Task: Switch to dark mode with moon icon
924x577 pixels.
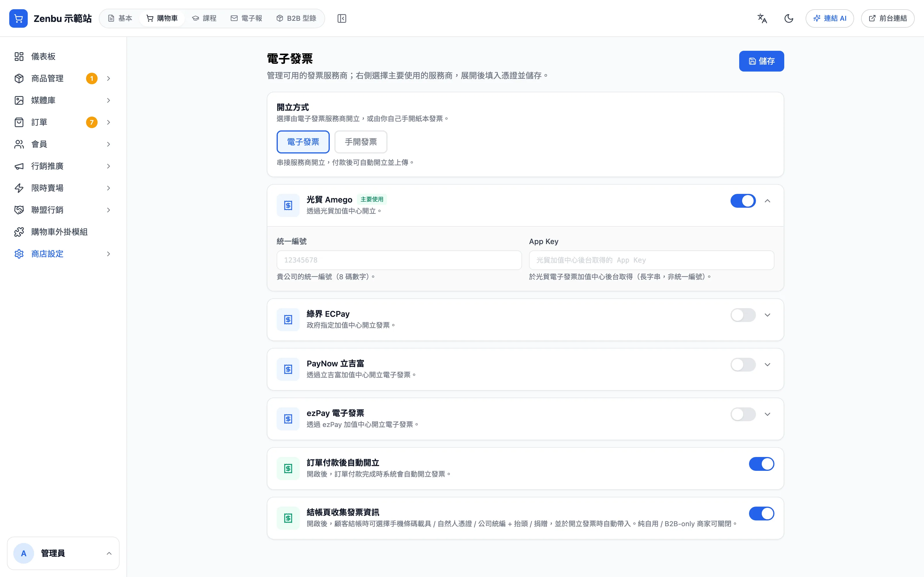Action: point(789,18)
